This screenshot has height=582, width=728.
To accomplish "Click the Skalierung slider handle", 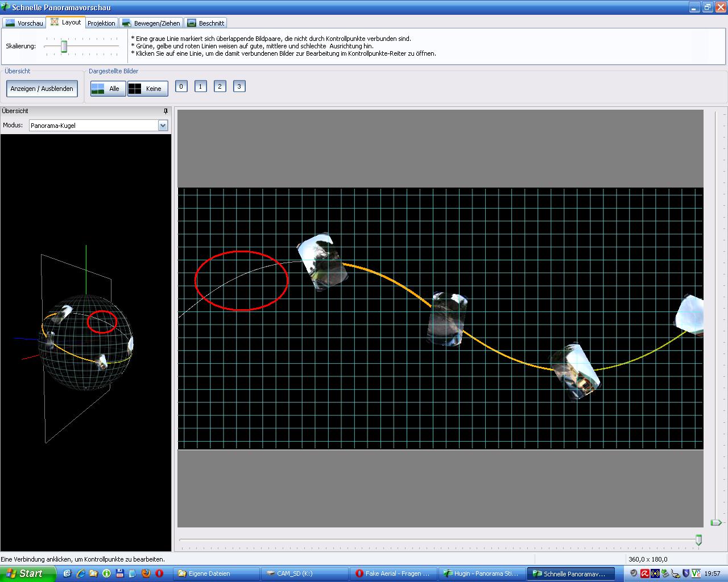I will [x=64, y=47].
